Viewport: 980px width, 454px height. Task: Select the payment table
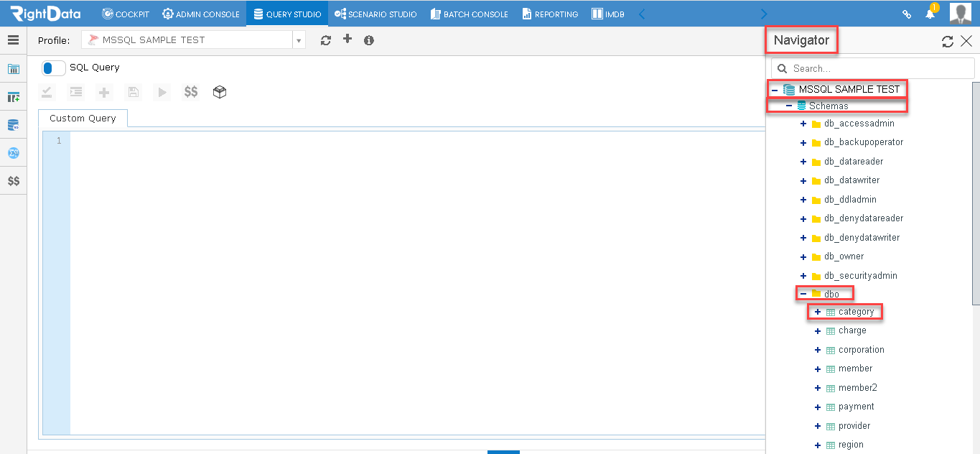(856, 407)
